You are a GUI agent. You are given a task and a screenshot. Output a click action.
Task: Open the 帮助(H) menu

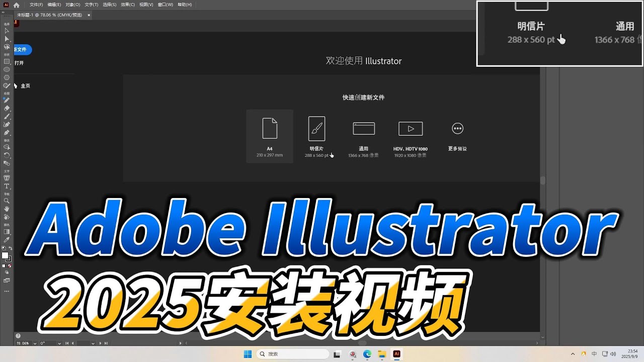(x=185, y=5)
